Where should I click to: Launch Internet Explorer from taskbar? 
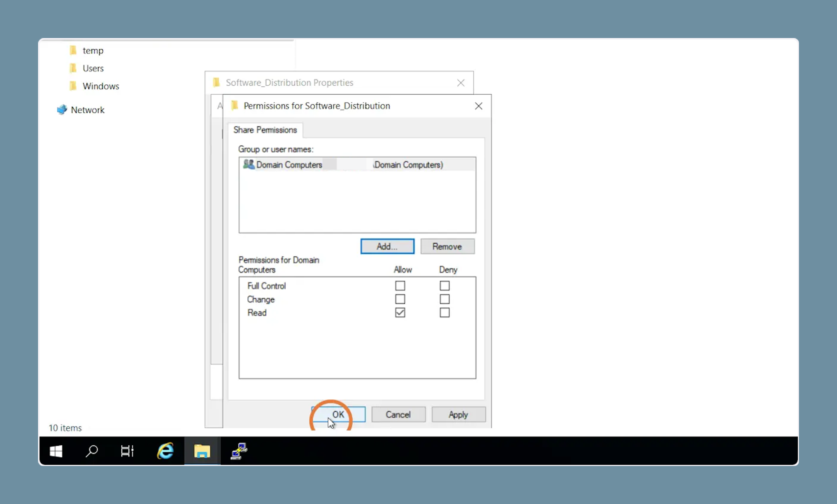165,451
